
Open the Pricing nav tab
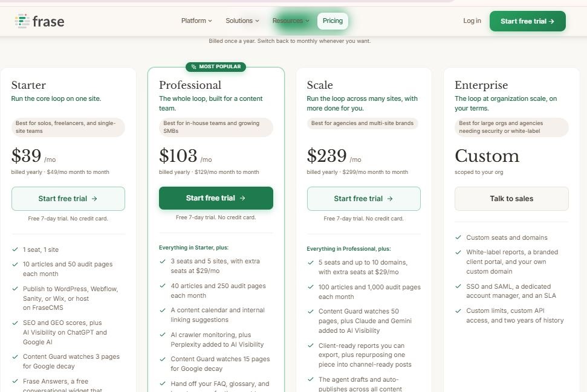click(332, 21)
